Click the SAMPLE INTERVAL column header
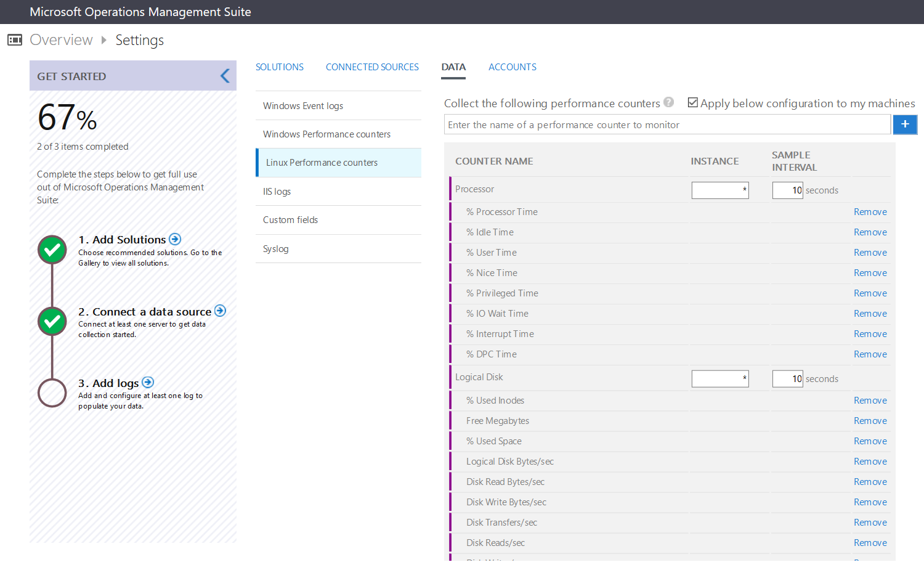This screenshot has width=924, height=562. click(795, 161)
